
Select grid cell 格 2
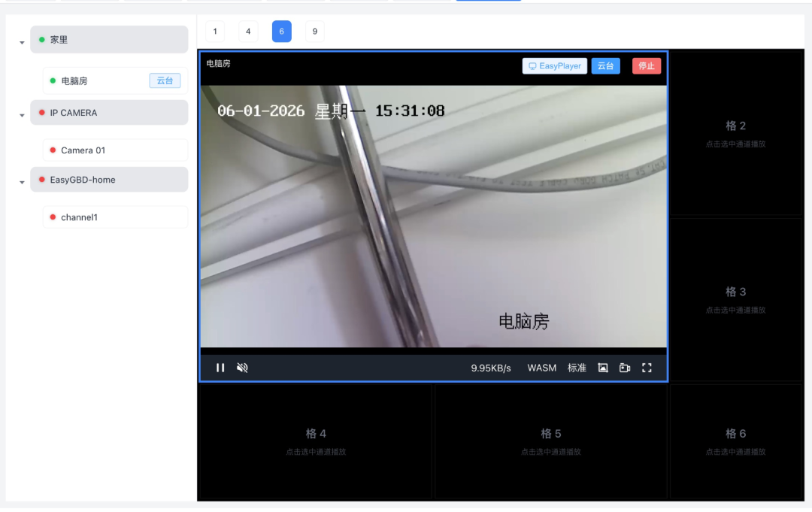point(736,132)
